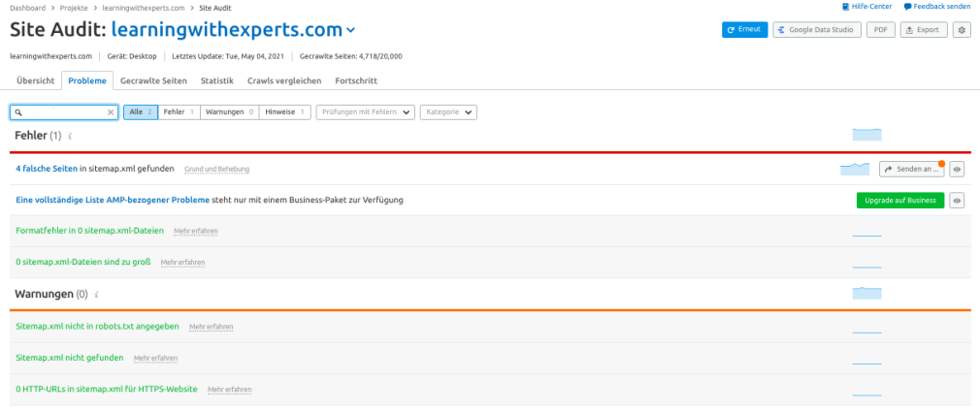This screenshot has width=980, height=412.
Task: Click 'Mehr erfahren' next to Formatfehler in sitemap.xml-Dateien
Action: [196, 231]
